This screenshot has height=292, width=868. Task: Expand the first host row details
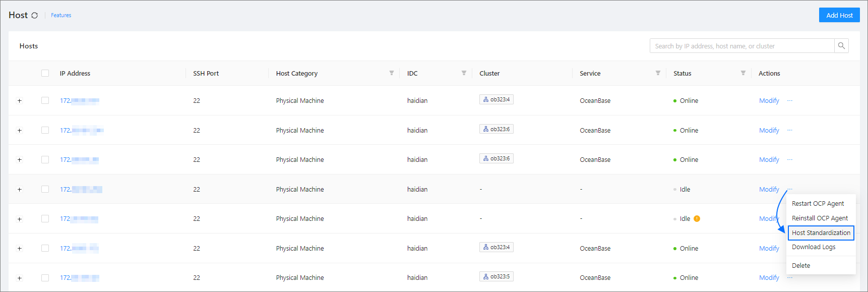click(20, 101)
